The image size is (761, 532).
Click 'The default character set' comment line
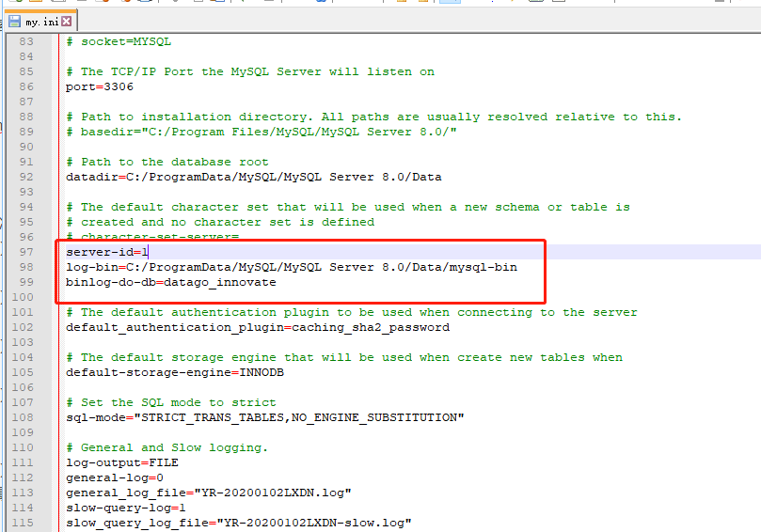click(348, 207)
